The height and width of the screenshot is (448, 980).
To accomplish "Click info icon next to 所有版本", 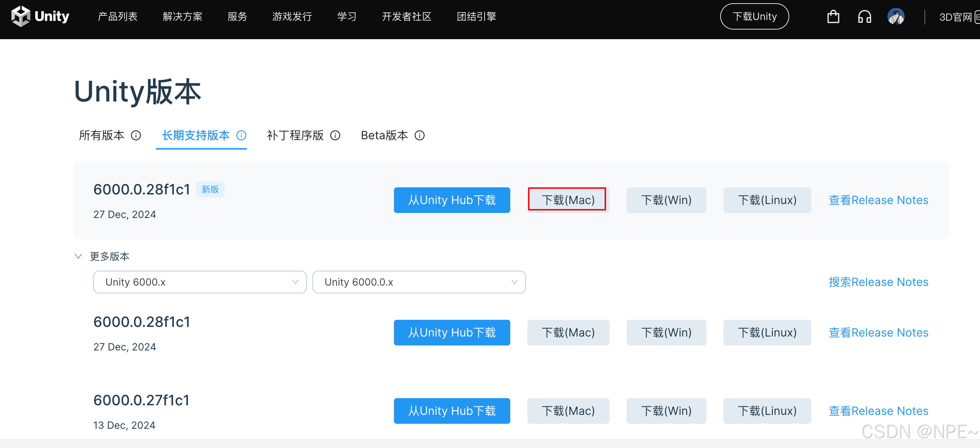I will [136, 135].
